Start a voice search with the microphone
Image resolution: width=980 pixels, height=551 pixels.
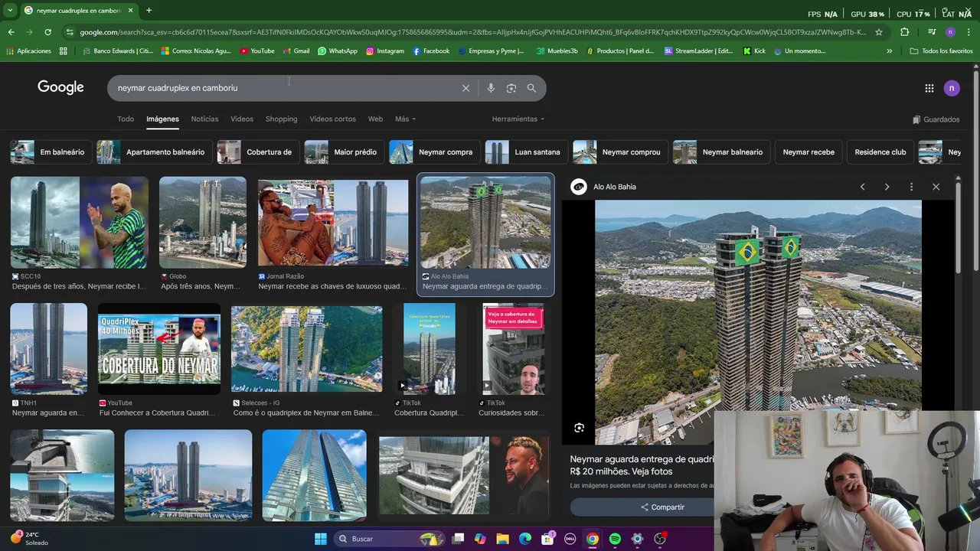491,88
